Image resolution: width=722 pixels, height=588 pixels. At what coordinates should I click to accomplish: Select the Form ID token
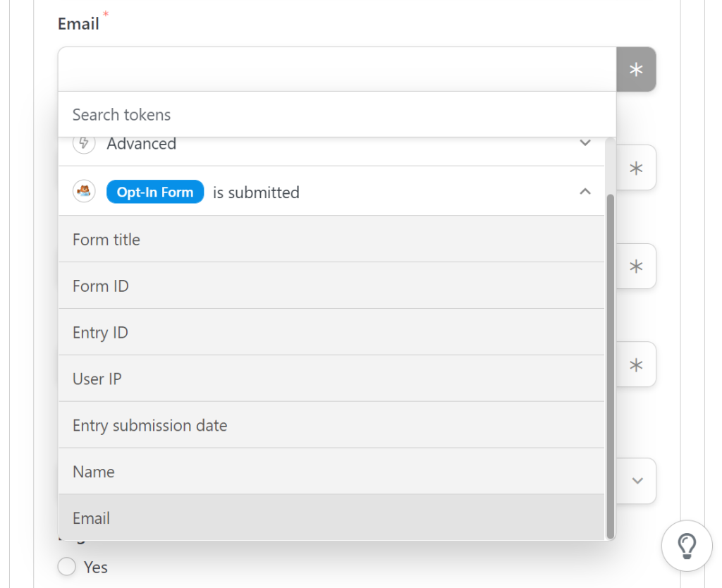pos(331,286)
